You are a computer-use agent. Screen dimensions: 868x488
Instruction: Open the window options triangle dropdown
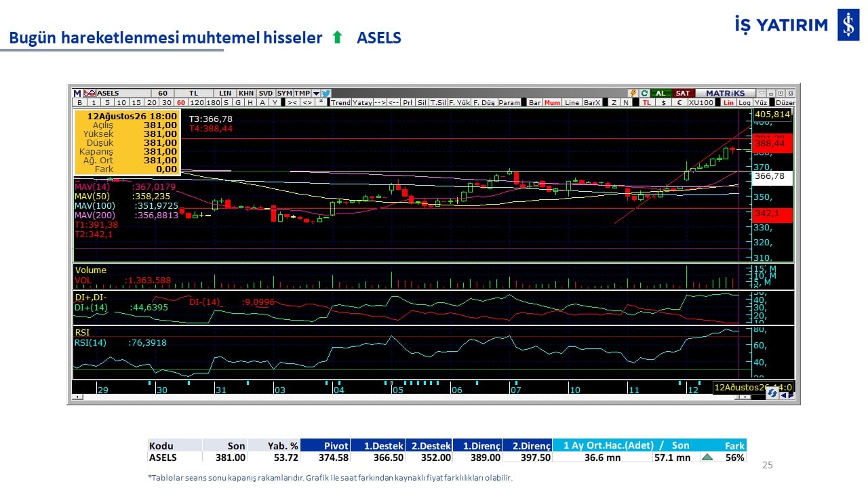coord(762,93)
